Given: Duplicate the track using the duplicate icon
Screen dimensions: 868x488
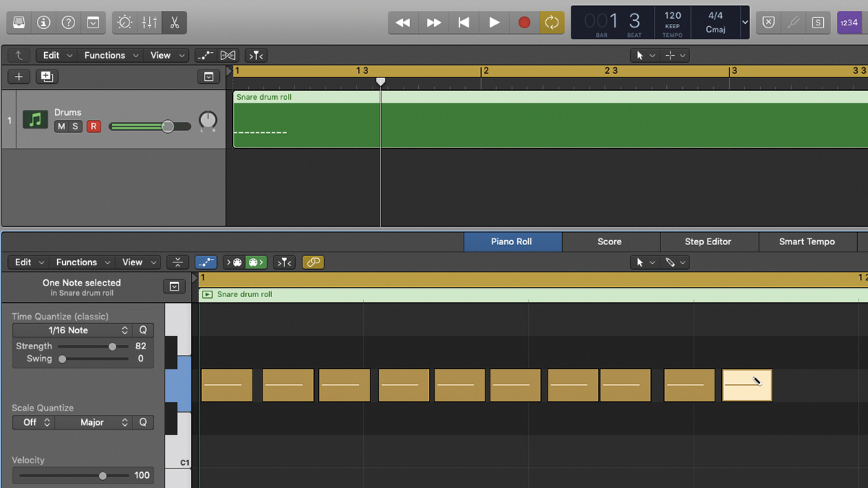Looking at the screenshot, I should click(x=47, y=77).
